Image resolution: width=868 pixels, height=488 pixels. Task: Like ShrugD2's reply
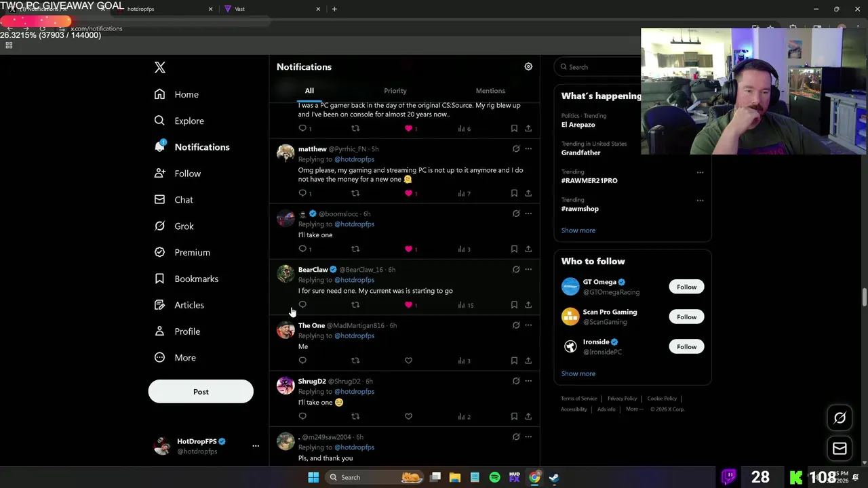[408, 416]
